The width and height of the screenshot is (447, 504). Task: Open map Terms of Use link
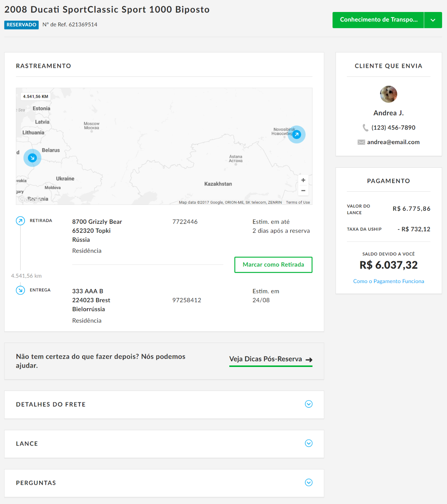(x=298, y=203)
